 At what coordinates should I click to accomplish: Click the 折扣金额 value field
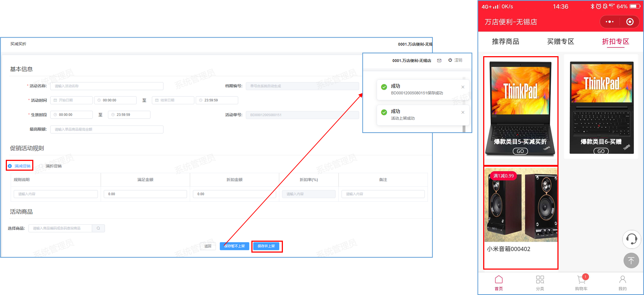pos(234,194)
